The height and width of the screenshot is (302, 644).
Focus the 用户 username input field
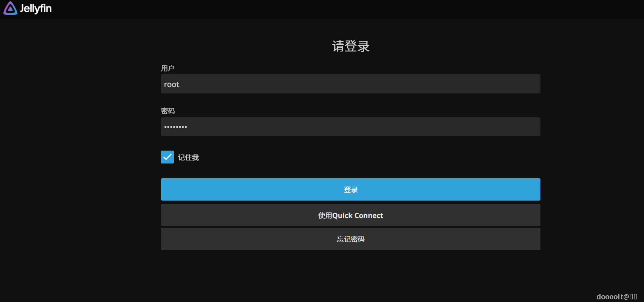(x=350, y=84)
